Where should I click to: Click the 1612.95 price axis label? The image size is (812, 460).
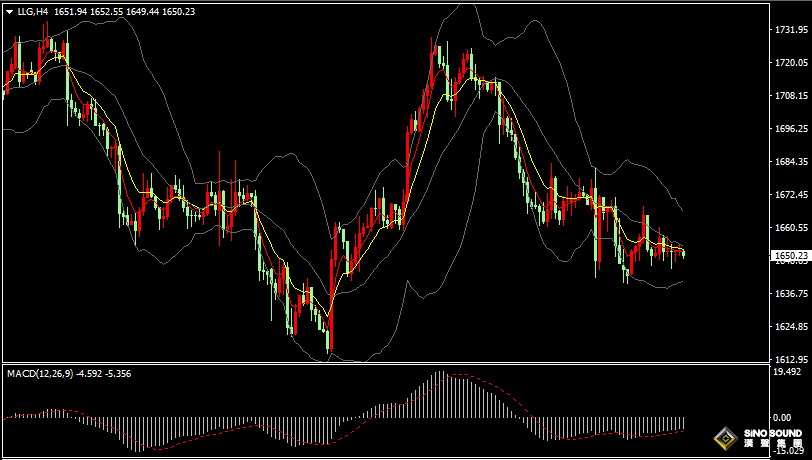tap(791, 359)
